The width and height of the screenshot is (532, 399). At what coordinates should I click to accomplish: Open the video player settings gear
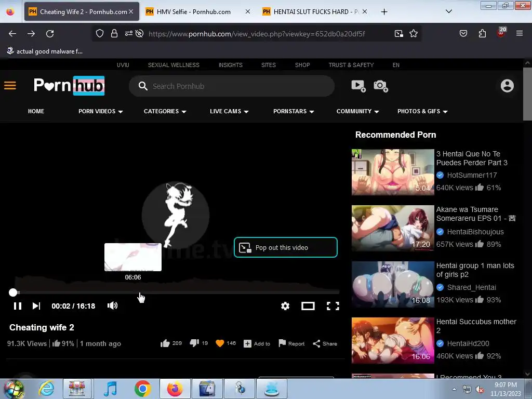[285, 306]
